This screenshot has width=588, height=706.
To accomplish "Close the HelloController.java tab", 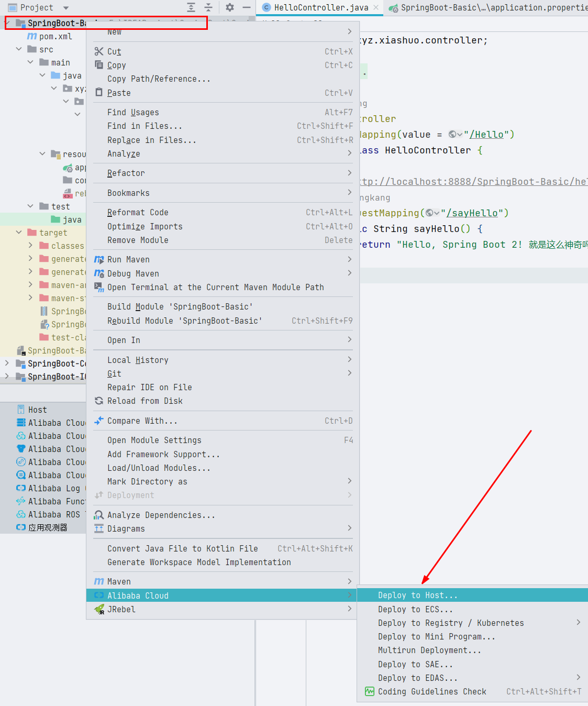I will click(x=376, y=7).
